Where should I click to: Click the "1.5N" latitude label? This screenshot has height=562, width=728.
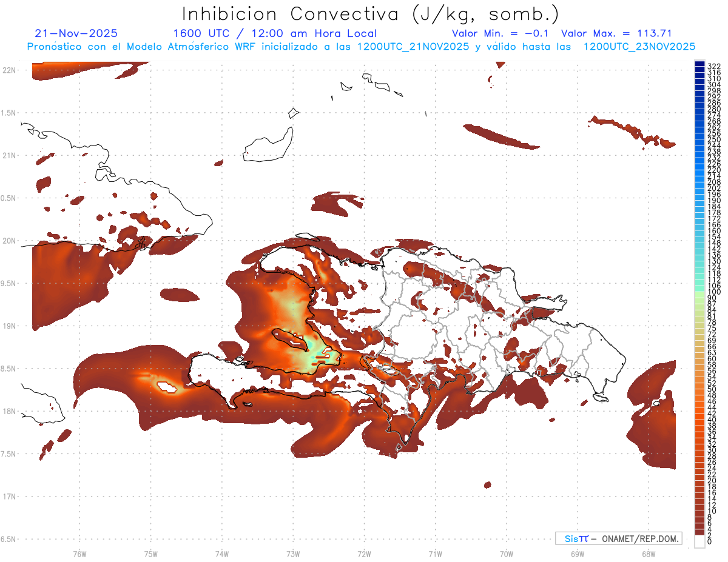click(8, 113)
